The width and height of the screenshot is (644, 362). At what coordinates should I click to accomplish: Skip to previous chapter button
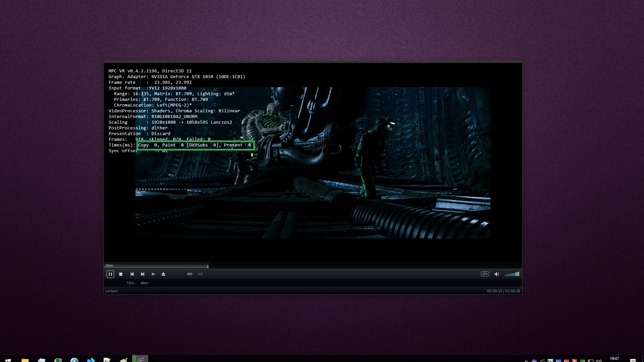click(x=132, y=274)
